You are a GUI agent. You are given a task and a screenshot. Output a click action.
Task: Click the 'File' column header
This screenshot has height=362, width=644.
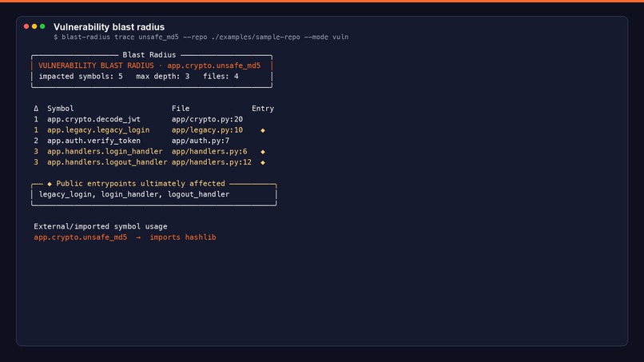click(x=181, y=109)
